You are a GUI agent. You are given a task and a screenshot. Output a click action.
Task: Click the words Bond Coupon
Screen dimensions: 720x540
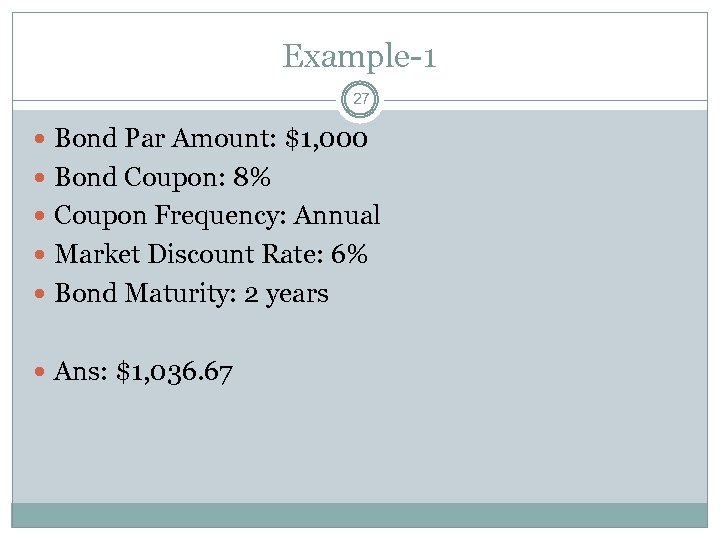pos(125,177)
